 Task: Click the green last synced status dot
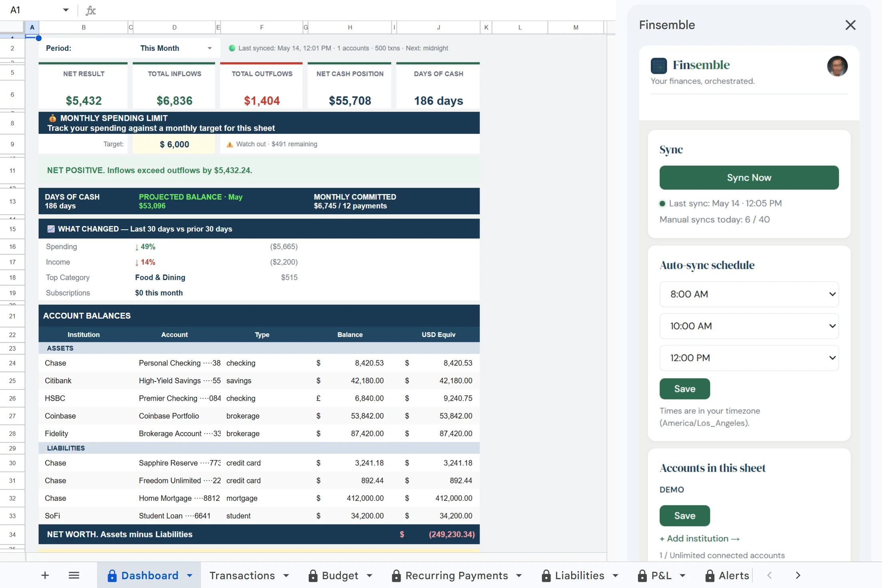tap(232, 48)
